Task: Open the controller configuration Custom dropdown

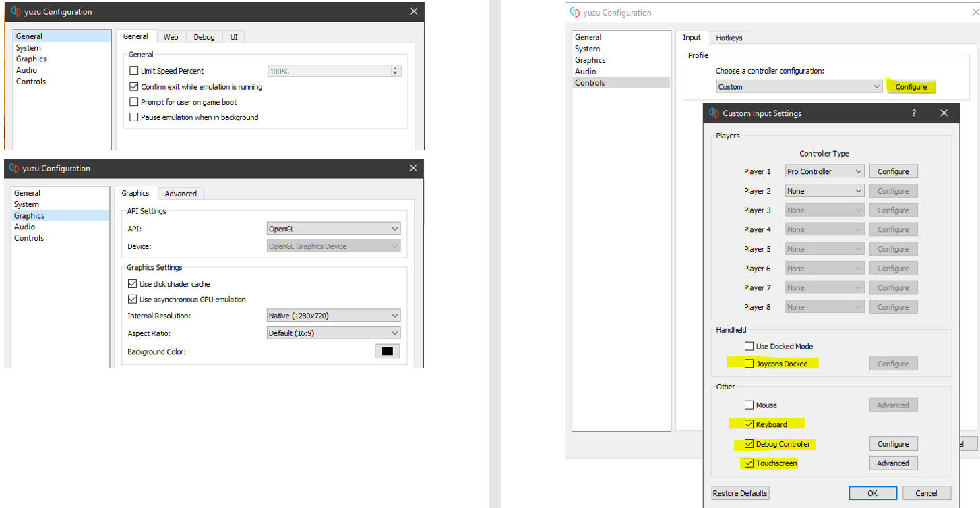Action: 799,86
